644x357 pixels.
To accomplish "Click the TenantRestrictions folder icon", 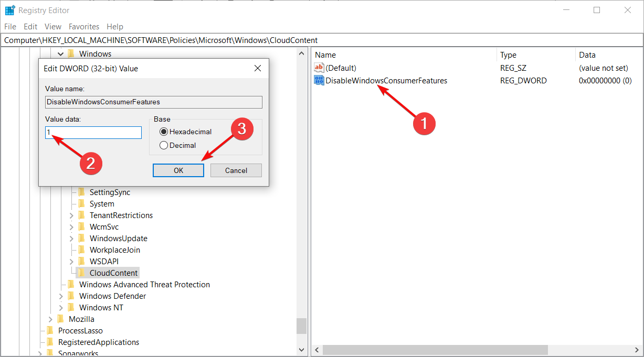I will (81, 215).
